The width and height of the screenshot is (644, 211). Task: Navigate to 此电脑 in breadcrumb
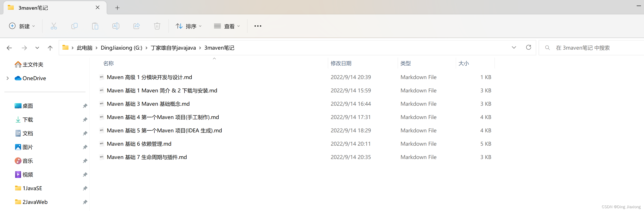84,48
